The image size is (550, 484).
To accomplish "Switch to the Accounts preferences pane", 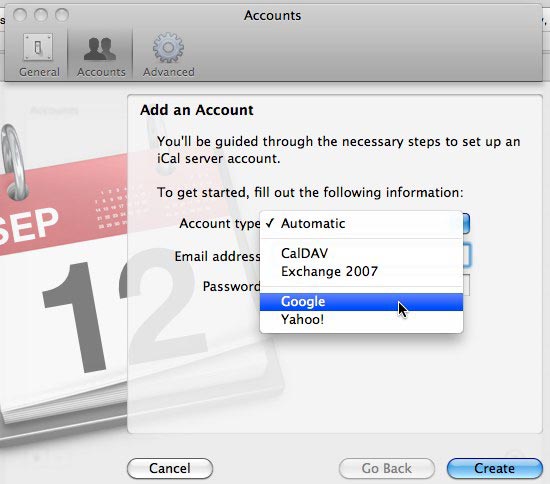I will pos(101,55).
